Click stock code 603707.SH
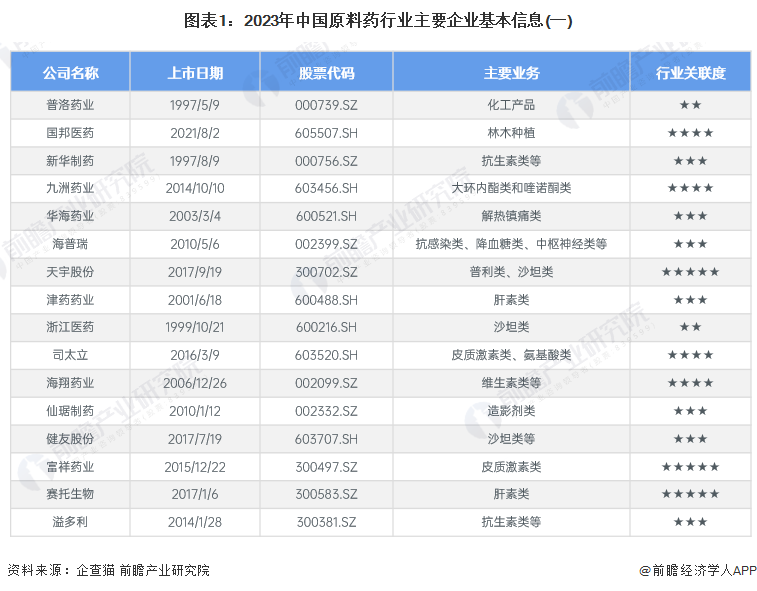This screenshot has width=757, height=591. coord(326,439)
